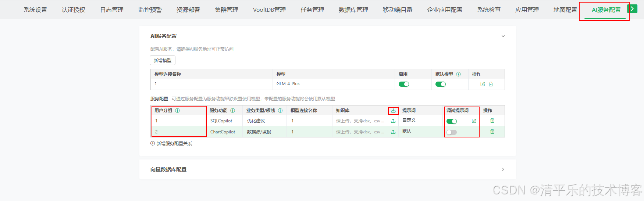The width and height of the screenshot is (644, 201).
Task: Click 新增服务配置关系 link
Action: (x=171, y=144)
